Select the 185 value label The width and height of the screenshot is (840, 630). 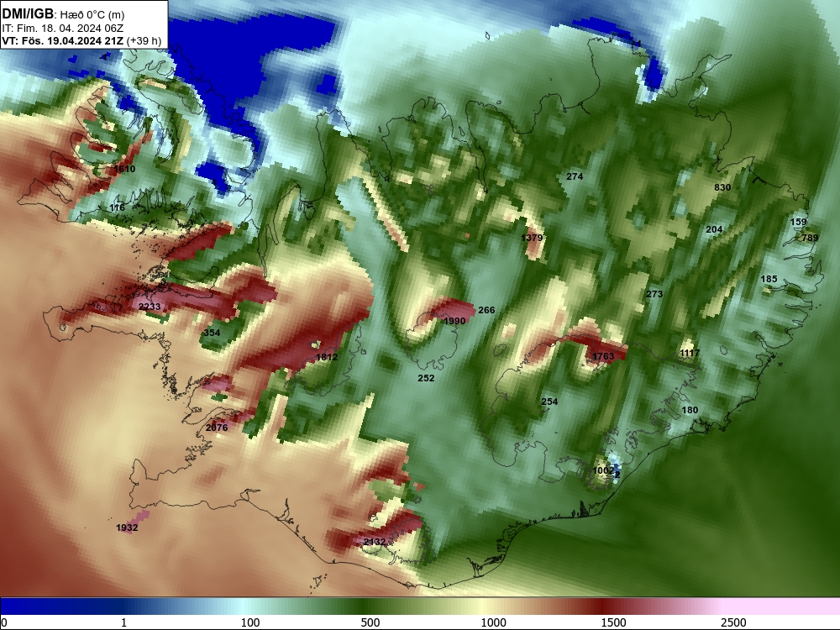click(x=769, y=279)
